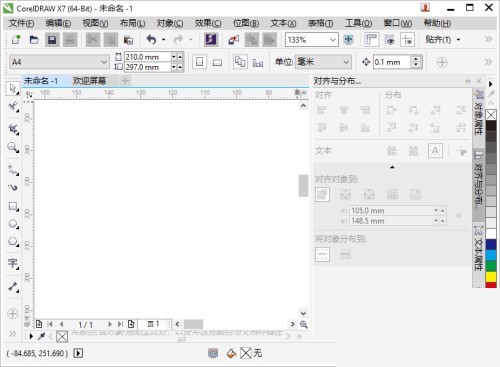Expand toolbox overflow chevron at bottom
This screenshot has height=367, width=500.
coord(12,334)
